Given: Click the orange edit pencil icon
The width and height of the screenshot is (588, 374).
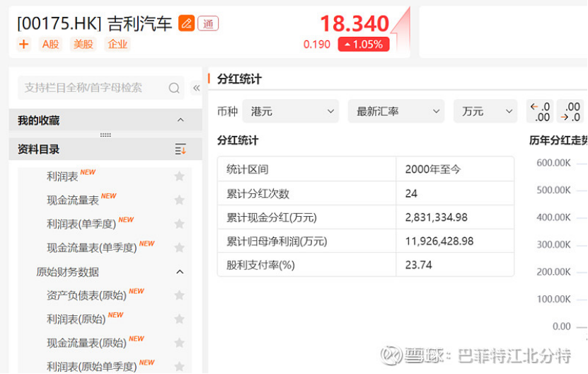Looking at the screenshot, I should (x=186, y=23).
